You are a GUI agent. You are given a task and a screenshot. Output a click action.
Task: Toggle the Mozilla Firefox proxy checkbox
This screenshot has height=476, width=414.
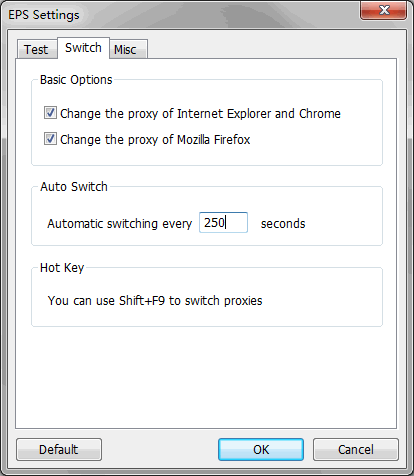[50, 139]
